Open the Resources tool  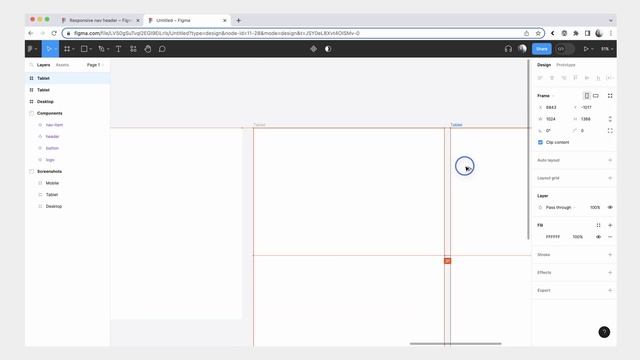133,49
